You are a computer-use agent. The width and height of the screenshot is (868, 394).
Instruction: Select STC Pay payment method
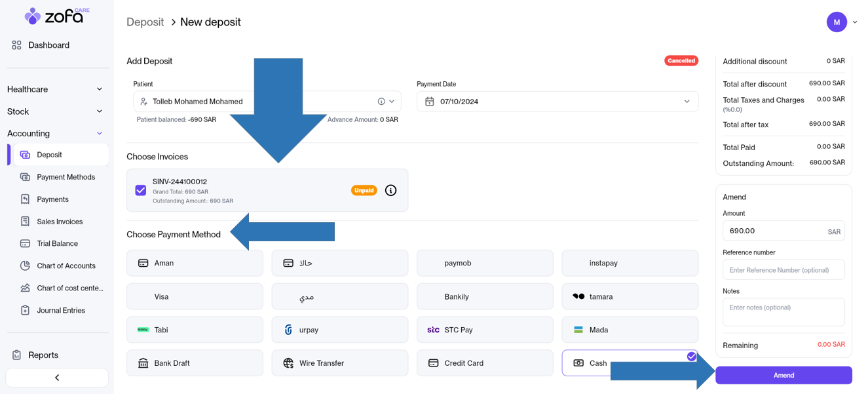[x=484, y=330]
